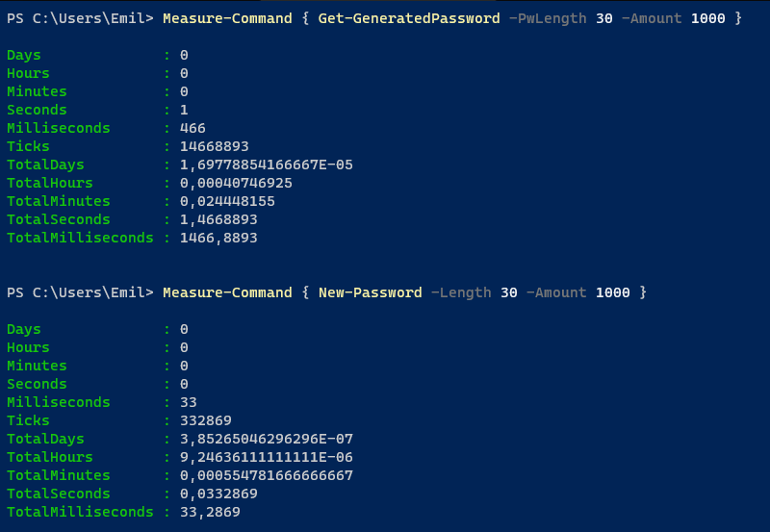
Task: Click the Ticks value 14668893
Action: point(214,146)
